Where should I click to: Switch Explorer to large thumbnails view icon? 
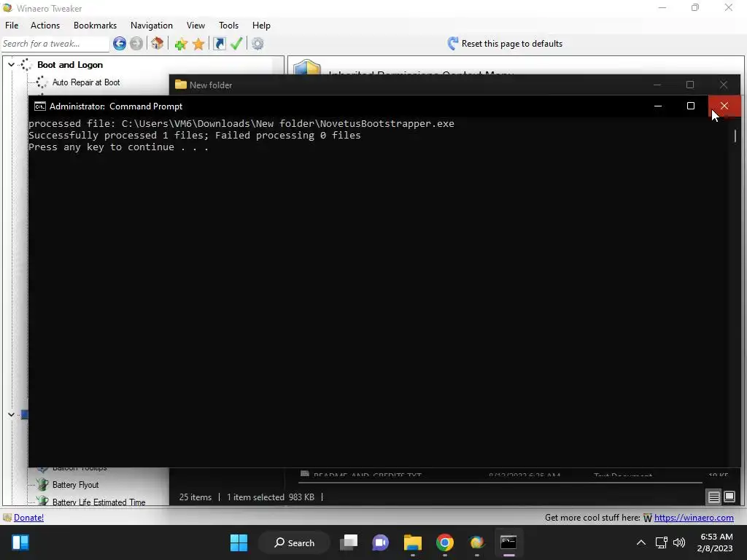click(x=729, y=497)
